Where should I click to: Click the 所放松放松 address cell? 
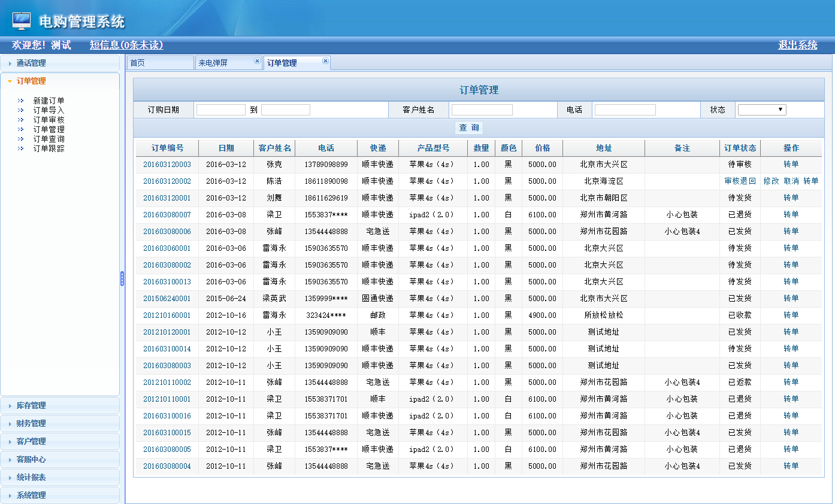(x=604, y=315)
